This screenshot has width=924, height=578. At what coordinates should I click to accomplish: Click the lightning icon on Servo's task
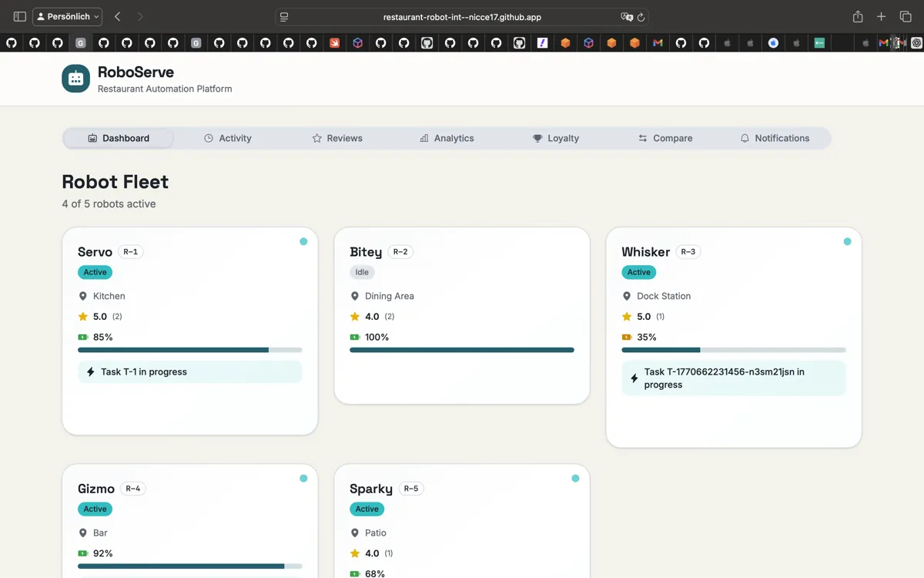pyautogui.click(x=91, y=372)
